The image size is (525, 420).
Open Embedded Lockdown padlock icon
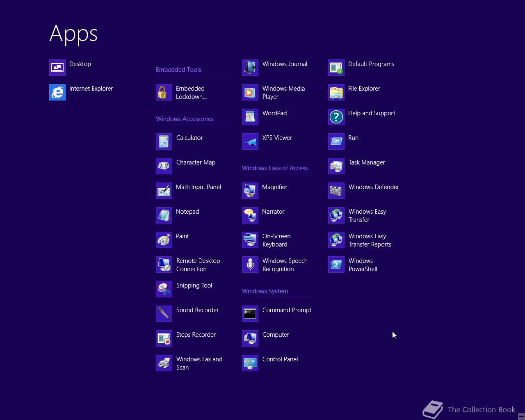point(164,92)
